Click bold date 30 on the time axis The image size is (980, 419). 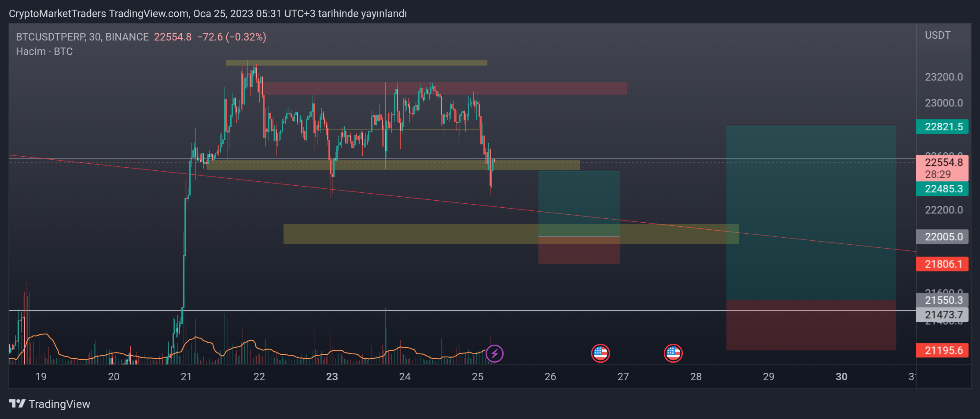841,377
